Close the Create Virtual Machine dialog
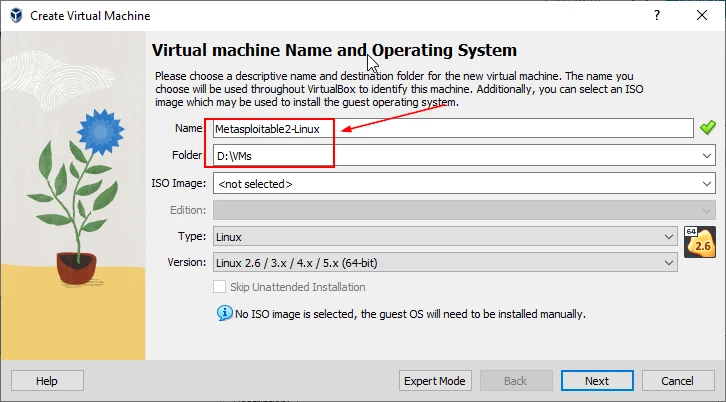Image resolution: width=726 pixels, height=402 pixels. pyautogui.click(x=703, y=16)
